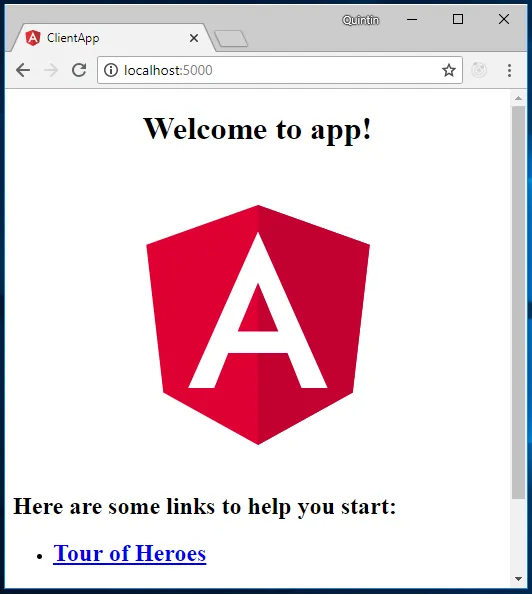532x594 pixels.
Task: Close the ClientApp tab
Action: click(194, 38)
